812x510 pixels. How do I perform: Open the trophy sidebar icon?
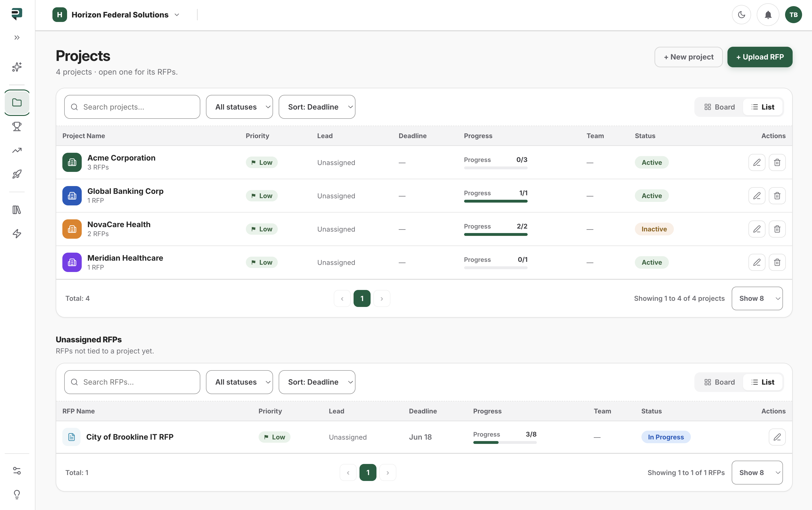17,126
